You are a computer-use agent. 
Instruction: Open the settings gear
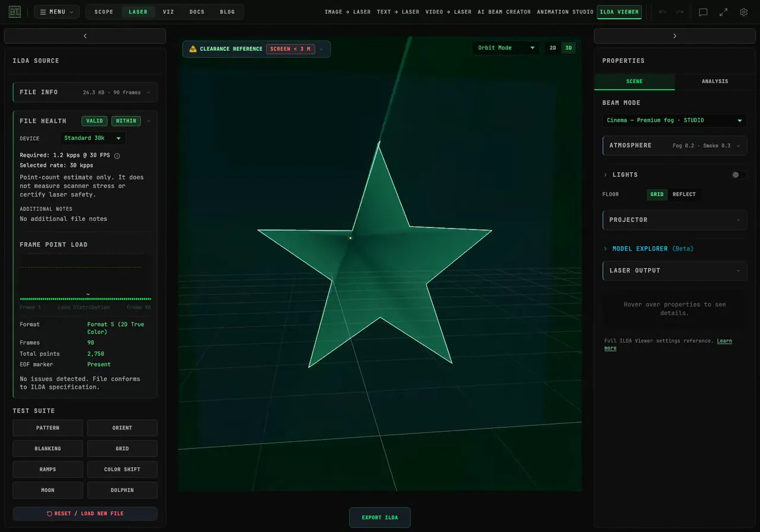point(743,12)
